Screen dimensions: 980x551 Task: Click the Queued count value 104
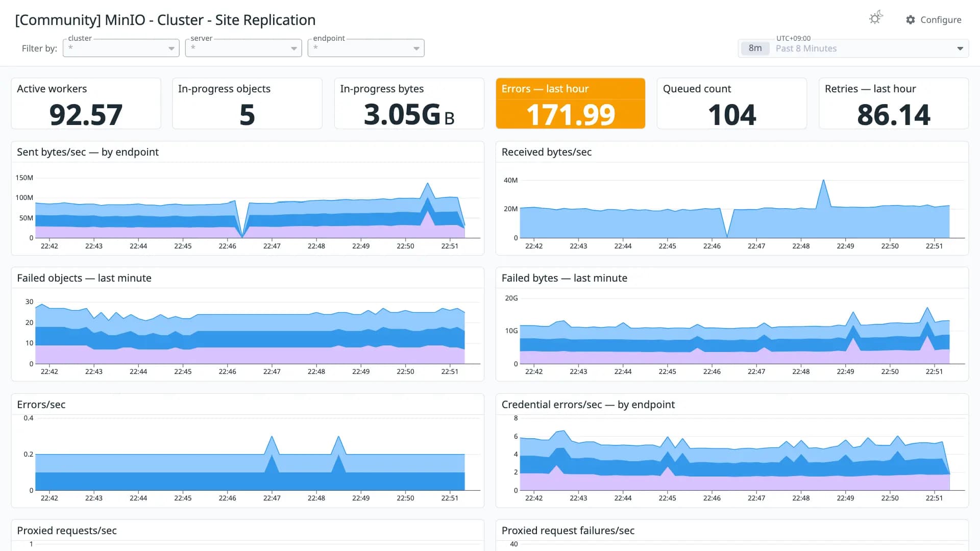point(732,115)
